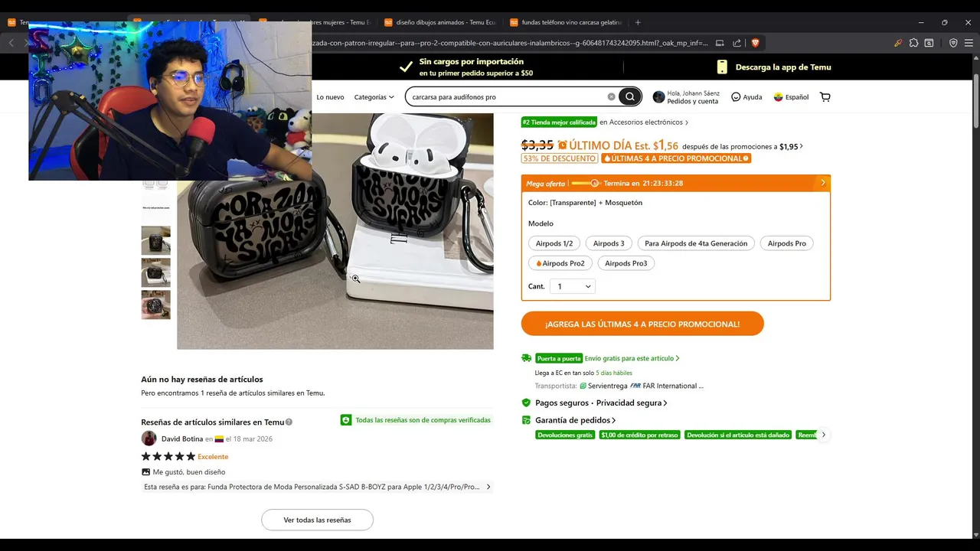Clear the search field with X icon
This screenshot has width=980, height=551.
611,96
